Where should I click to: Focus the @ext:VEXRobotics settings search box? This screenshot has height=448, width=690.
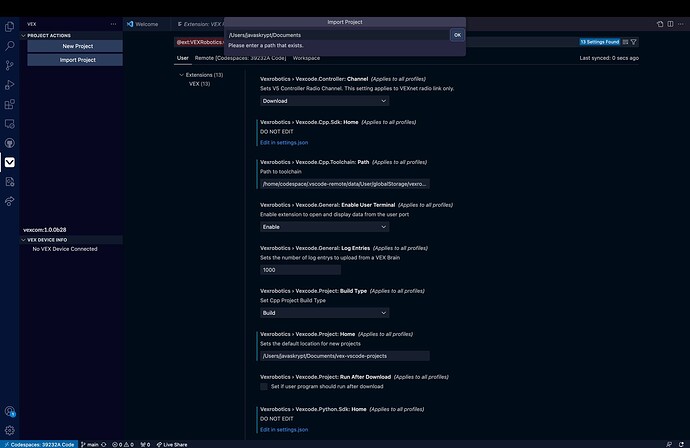click(199, 42)
